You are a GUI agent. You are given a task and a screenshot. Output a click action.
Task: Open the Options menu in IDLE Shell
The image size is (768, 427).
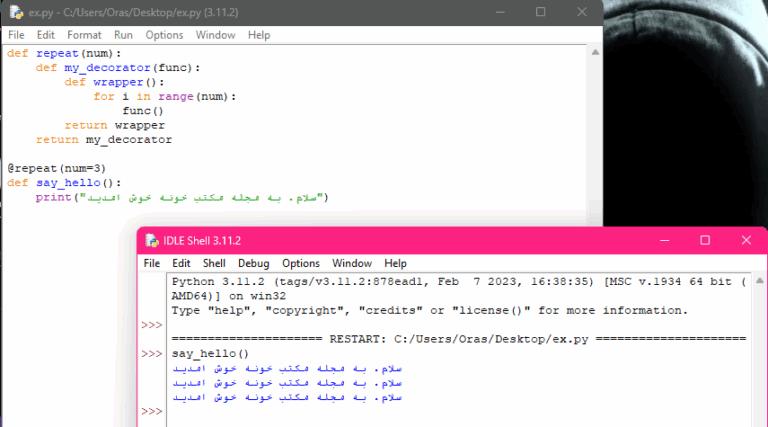click(x=300, y=263)
